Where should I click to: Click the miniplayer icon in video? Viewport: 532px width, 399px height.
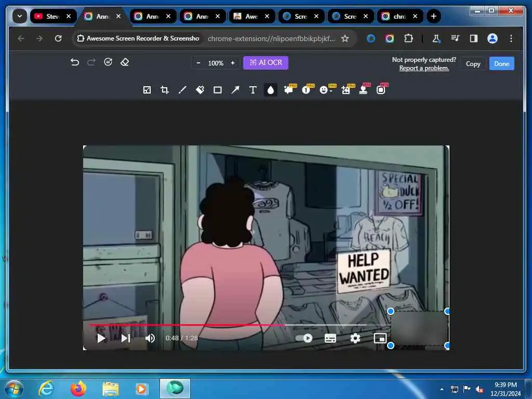380,338
